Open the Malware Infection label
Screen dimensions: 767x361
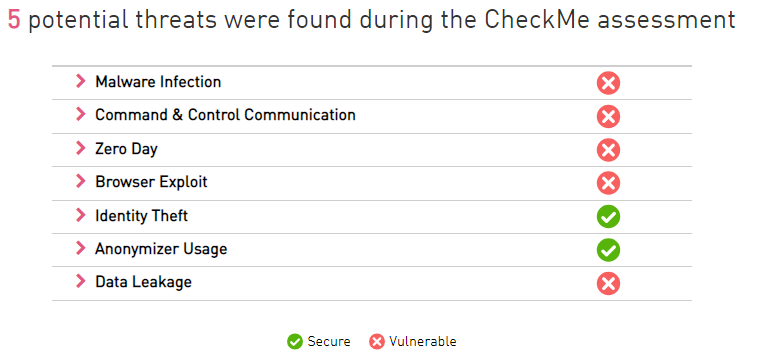point(158,82)
